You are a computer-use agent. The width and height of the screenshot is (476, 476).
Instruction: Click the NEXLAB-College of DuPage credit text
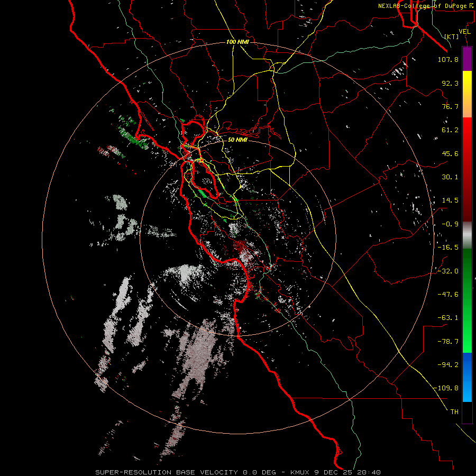[426, 6]
